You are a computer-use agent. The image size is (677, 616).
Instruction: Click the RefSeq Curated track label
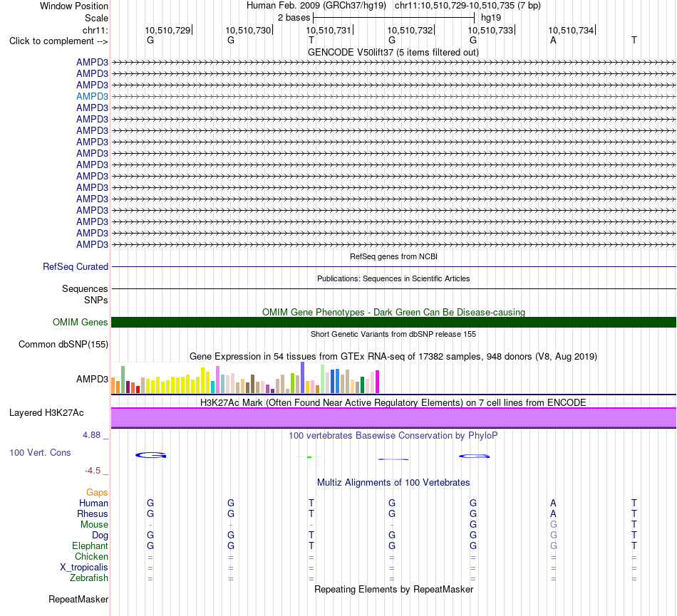pos(76,266)
